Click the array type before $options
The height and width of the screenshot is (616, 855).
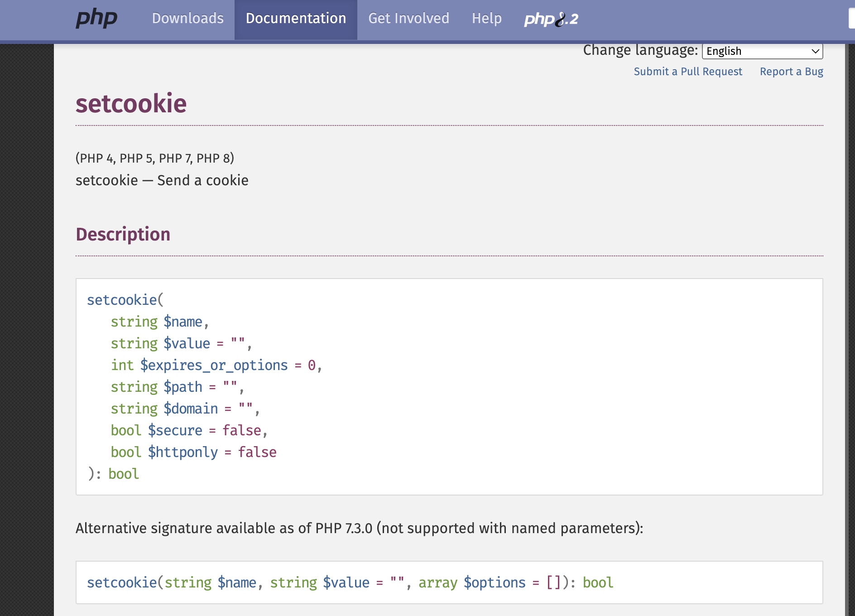(x=437, y=582)
